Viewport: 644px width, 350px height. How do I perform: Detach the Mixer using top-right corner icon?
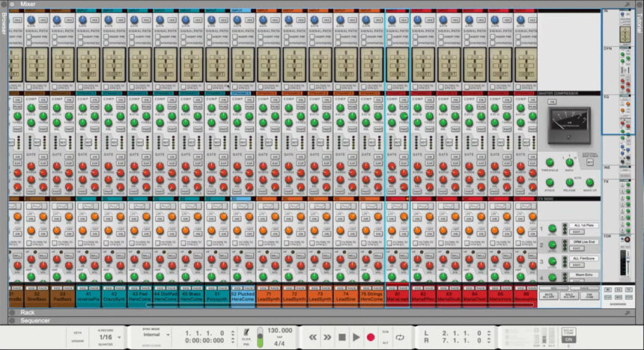628,4
